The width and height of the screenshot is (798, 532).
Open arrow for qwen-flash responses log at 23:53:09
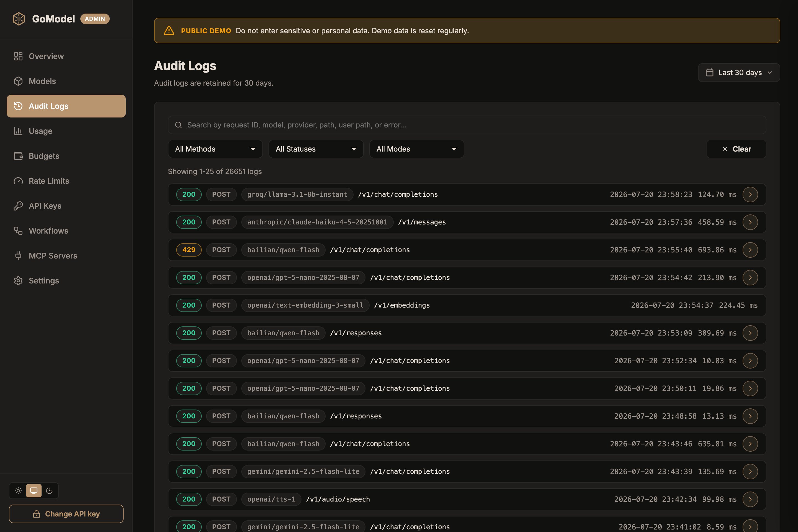pos(750,333)
